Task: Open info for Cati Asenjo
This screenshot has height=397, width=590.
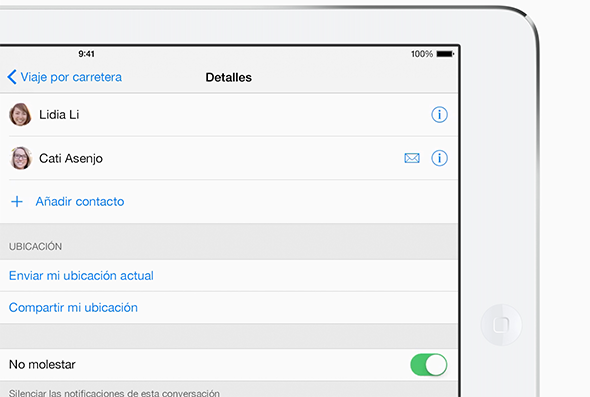Action: click(x=439, y=158)
